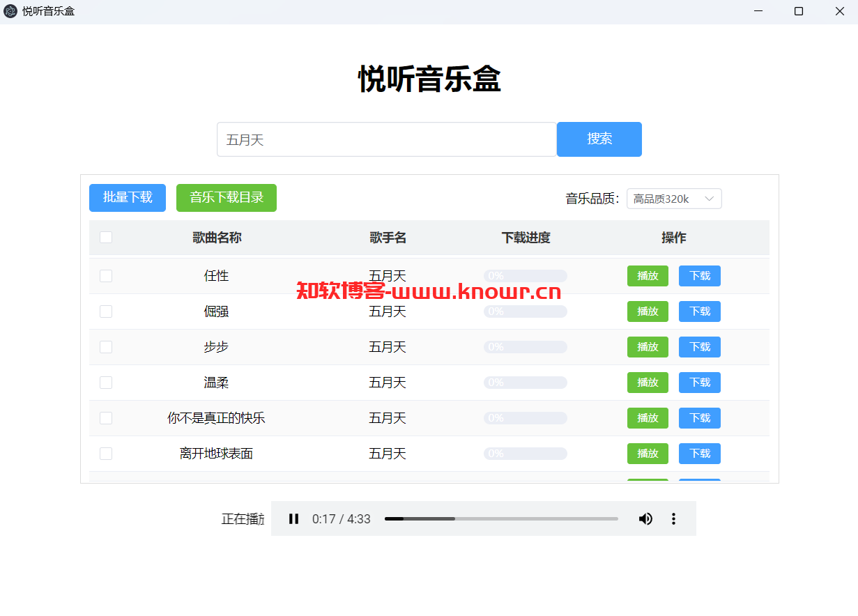The height and width of the screenshot is (616, 858).
Task: Open the 音乐下载目录 folder button
Action: point(227,198)
